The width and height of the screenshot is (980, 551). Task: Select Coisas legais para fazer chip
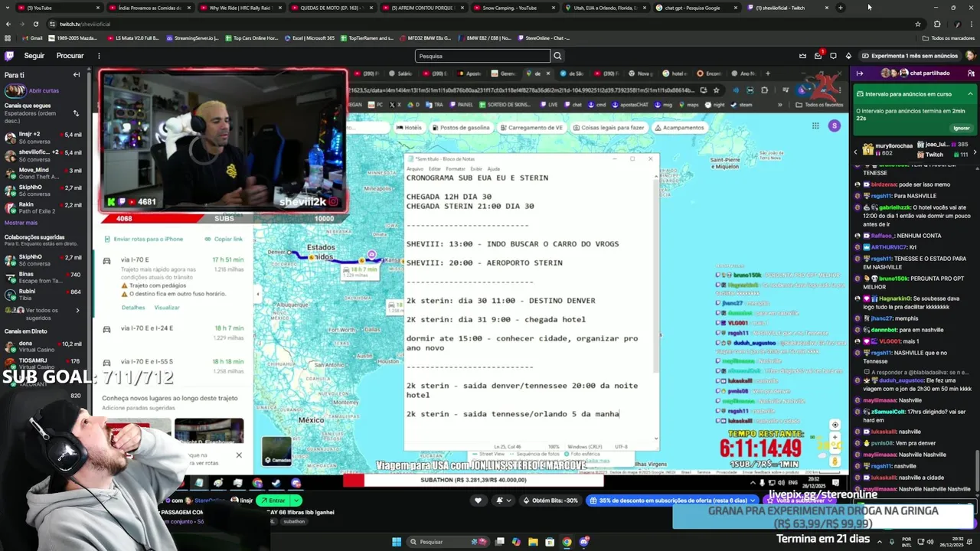pos(608,128)
